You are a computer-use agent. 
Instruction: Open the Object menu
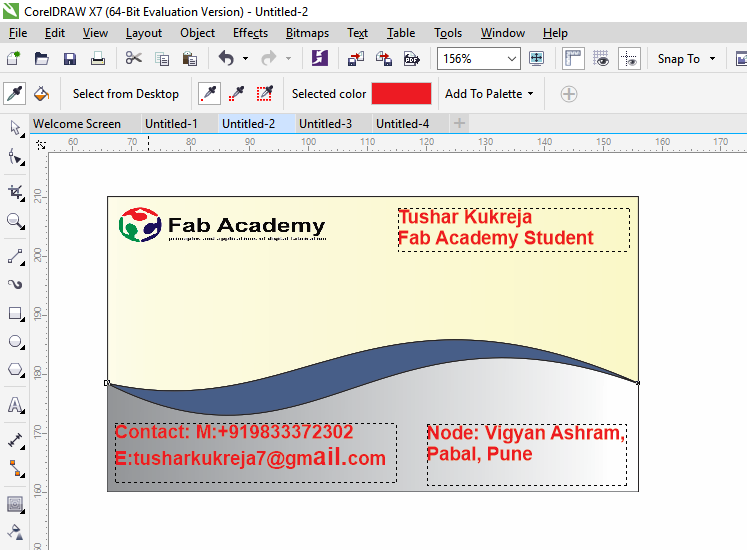pyautogui.click(x=197, y=33)
